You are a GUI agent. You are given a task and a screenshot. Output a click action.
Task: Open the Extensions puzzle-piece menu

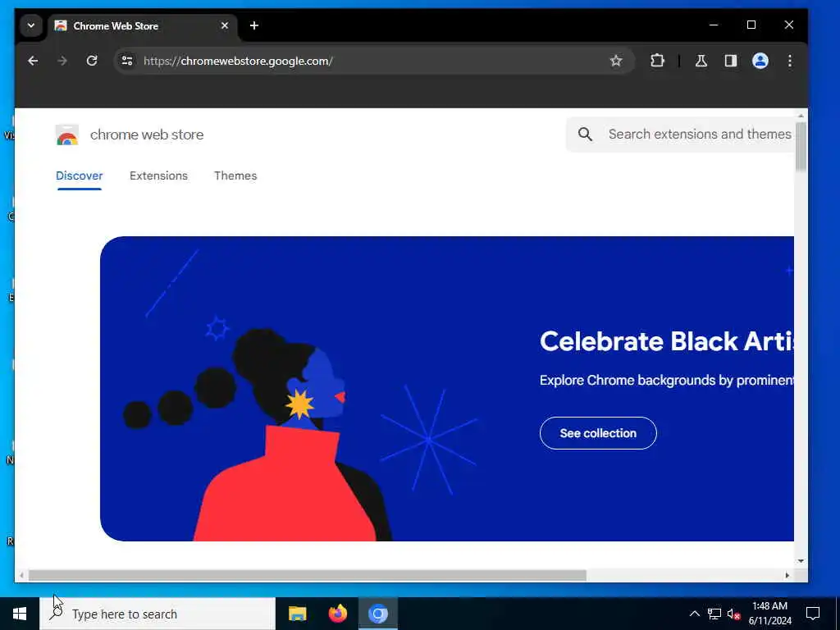(x=657, y=61)
